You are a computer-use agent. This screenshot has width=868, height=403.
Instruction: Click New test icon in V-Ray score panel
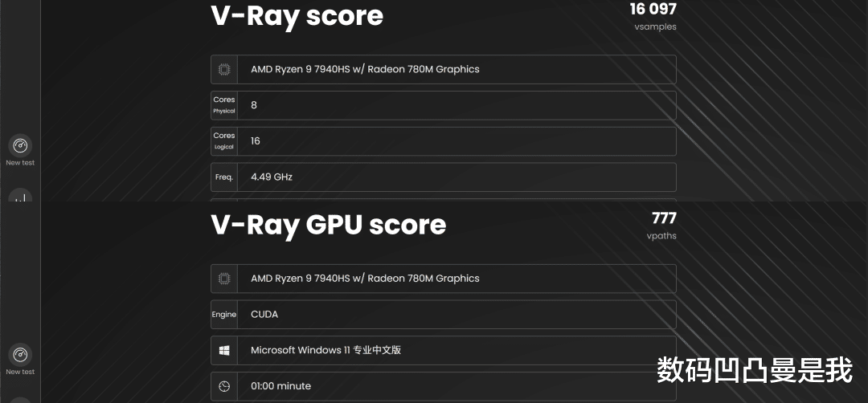pyautogui.click(x=20, y=146)
